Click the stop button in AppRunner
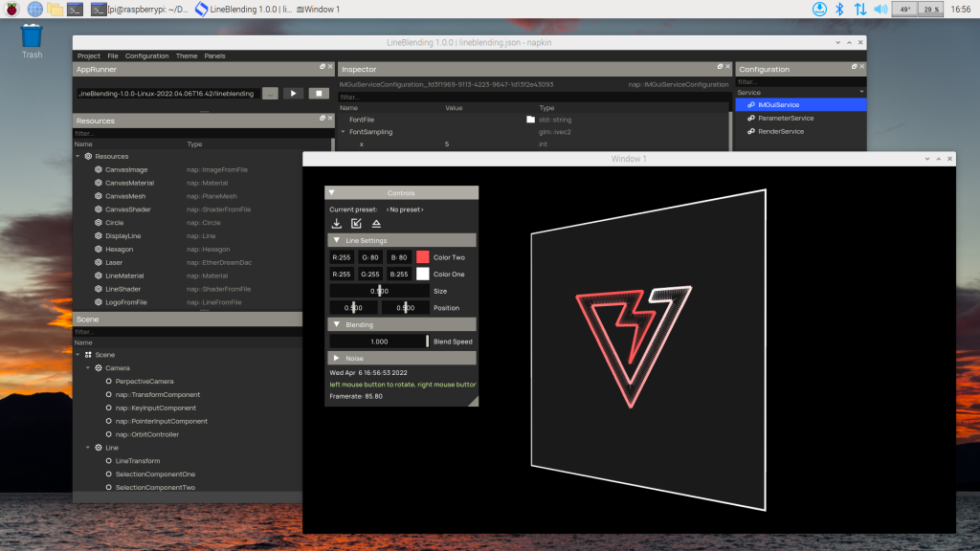This screenshot has width=980, height=551. pyautogui.click(x=319, y=94)
